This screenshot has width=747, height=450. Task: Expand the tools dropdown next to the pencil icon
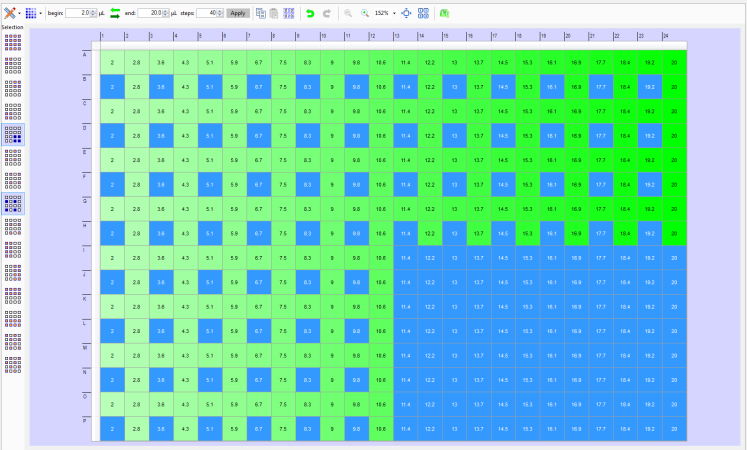click(x=19, y=13)
